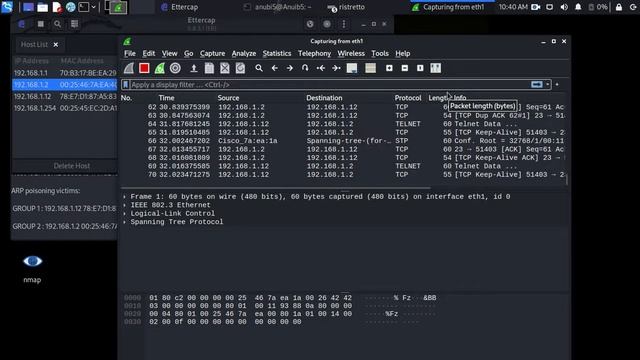Click the Start capture shark fin icon
The height and width of the screenshot is (360, 640).
(x=129, y=68)
